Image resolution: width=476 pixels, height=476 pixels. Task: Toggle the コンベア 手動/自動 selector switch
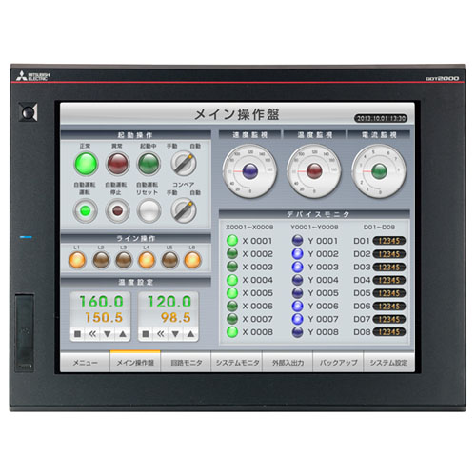pos(184,210)
